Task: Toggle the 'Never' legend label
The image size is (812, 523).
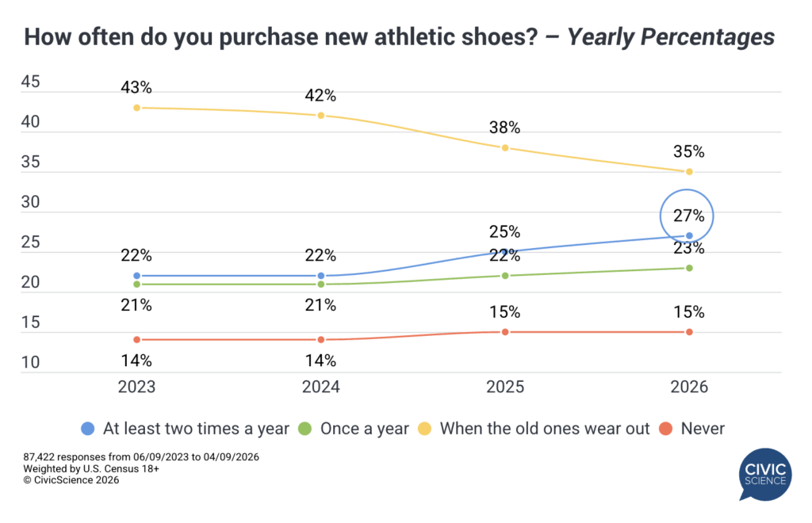Action: point(701,429)
